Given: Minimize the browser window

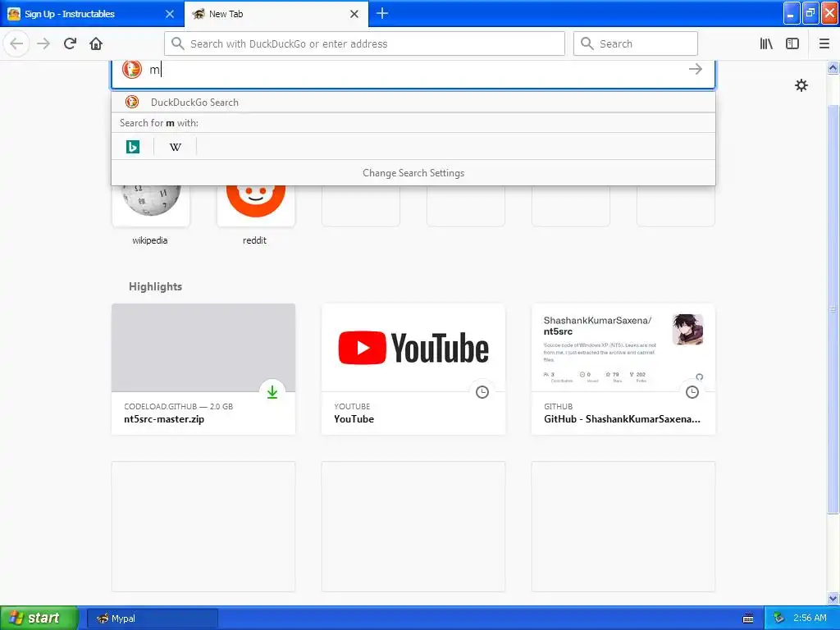Looking at the screenshot, I should [792, 13].
